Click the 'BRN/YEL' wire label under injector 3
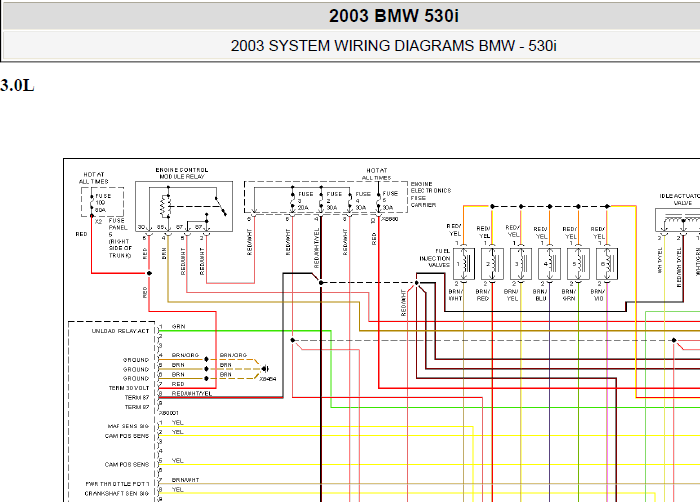The height and width of the screenshot is (502, 700). coord(512,295)
